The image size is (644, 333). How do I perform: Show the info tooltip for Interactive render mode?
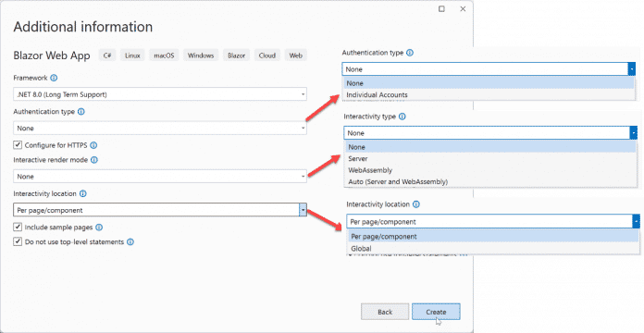coord(94,160)
